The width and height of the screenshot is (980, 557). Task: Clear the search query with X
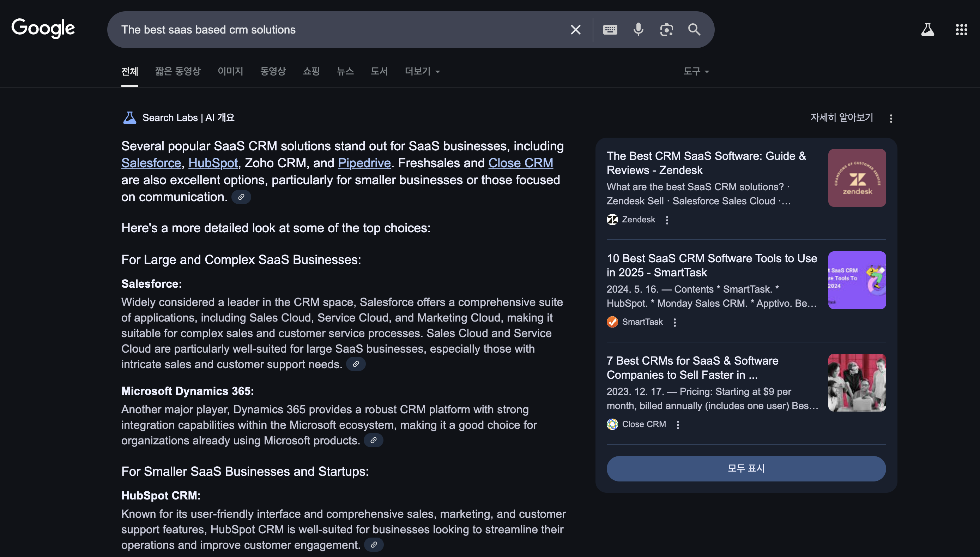pyautogui.click(x=575, y=29)
